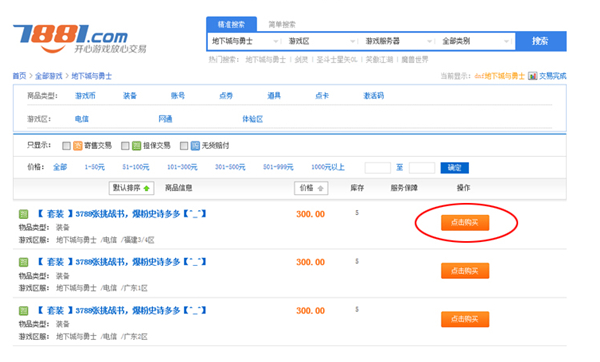This screenshot has height=362, width=600.
Task: Click the orange 寄售交易 badge icon
Action: (x=78, y=146)
